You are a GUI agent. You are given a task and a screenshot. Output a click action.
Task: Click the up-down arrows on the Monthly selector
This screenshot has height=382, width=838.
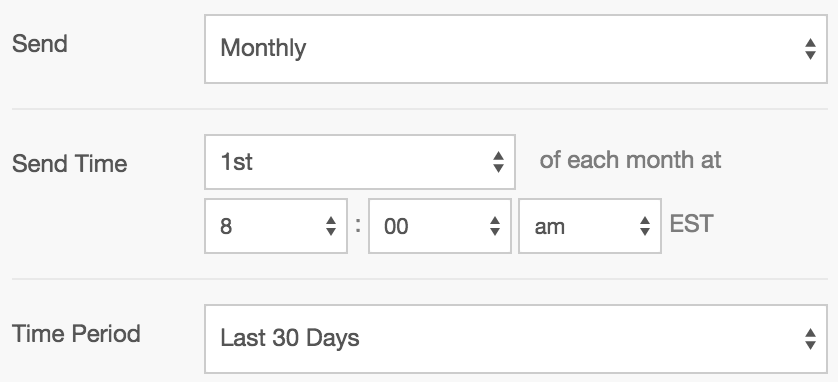coord(810,49)
